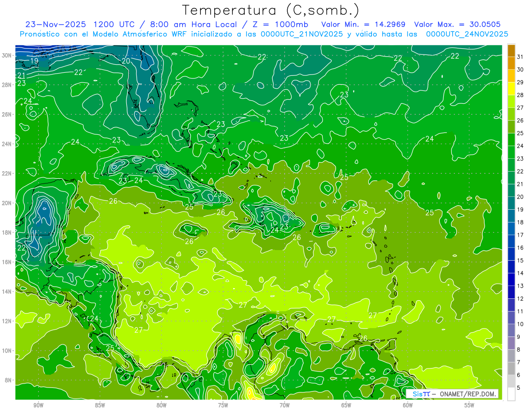Click the "85W" longitude axis label
Screen dimensions: 532x411
pos(100,405)
